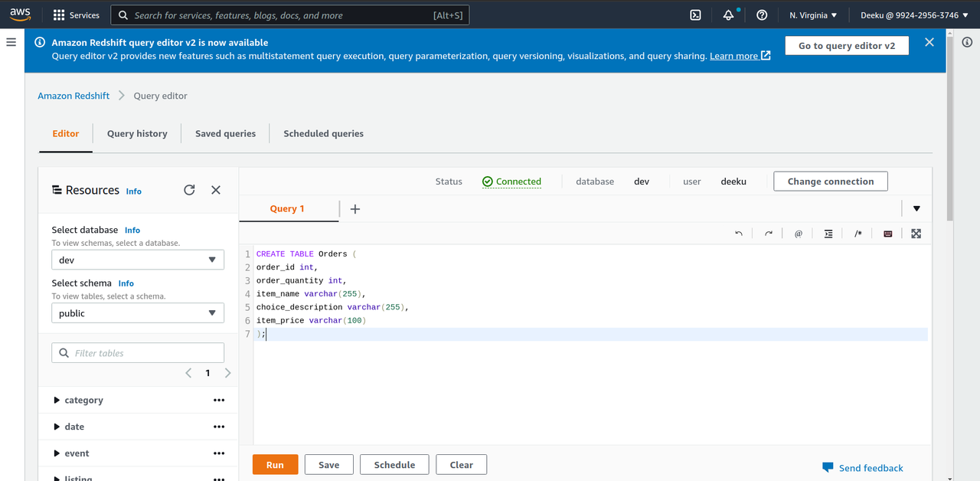The image size is (980, 481).
Task: Run the query
Action: pos(276,465)
